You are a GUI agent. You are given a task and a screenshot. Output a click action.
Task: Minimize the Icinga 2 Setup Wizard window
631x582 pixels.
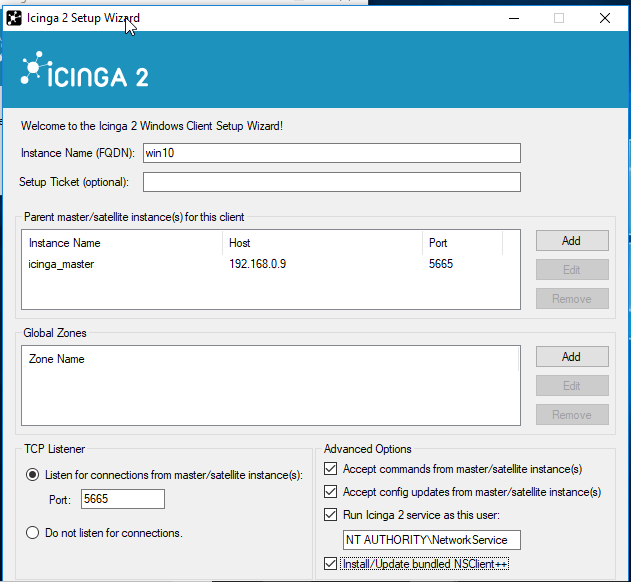point(514,18)
